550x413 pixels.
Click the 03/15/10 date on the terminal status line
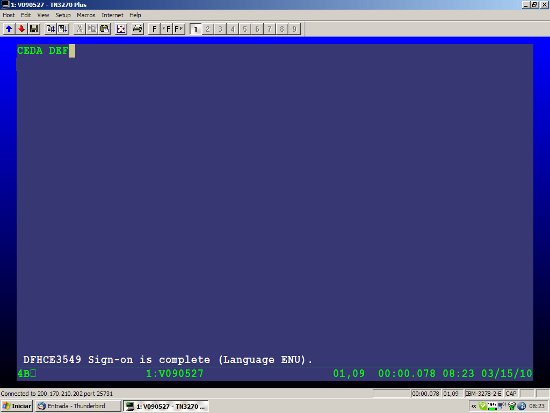507,373
